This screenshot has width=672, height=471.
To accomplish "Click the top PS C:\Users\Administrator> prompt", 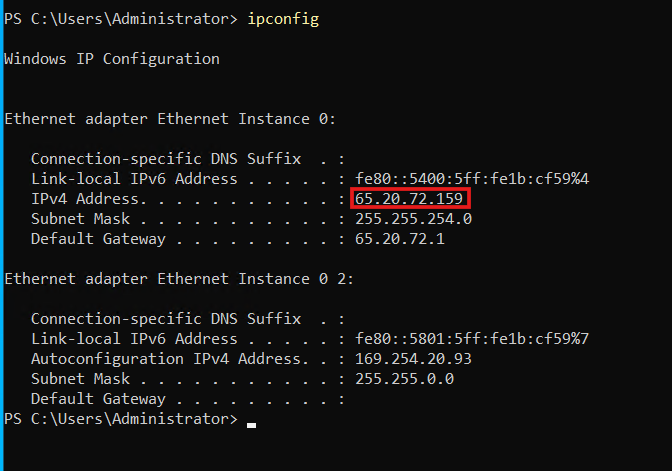I will [x=121, y=19].
